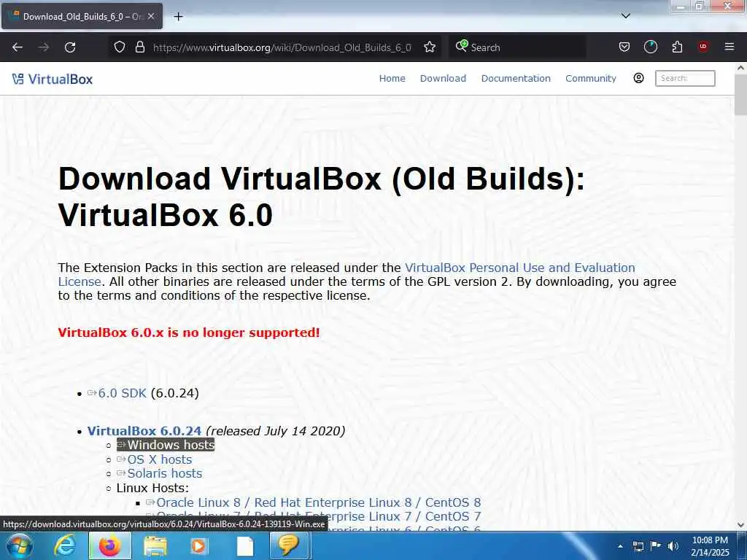Screen dimensions: 747x560
Task: Open a new tab with plus button
Action: coord(178,17)
